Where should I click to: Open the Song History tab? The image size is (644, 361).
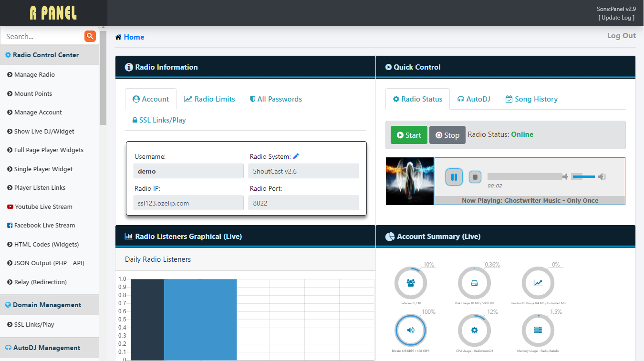[531, 99]
